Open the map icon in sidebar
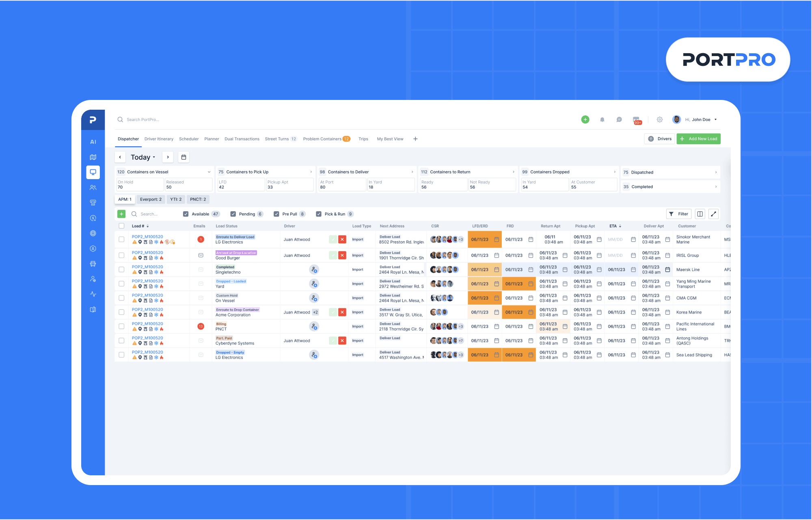This screenshot has height=520, width=812. click(x=93, y=157)
